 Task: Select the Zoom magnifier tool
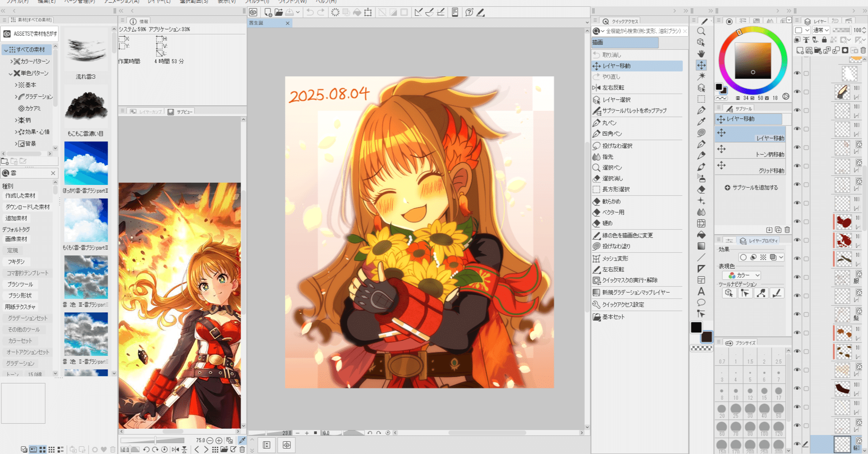coord(701,31)
